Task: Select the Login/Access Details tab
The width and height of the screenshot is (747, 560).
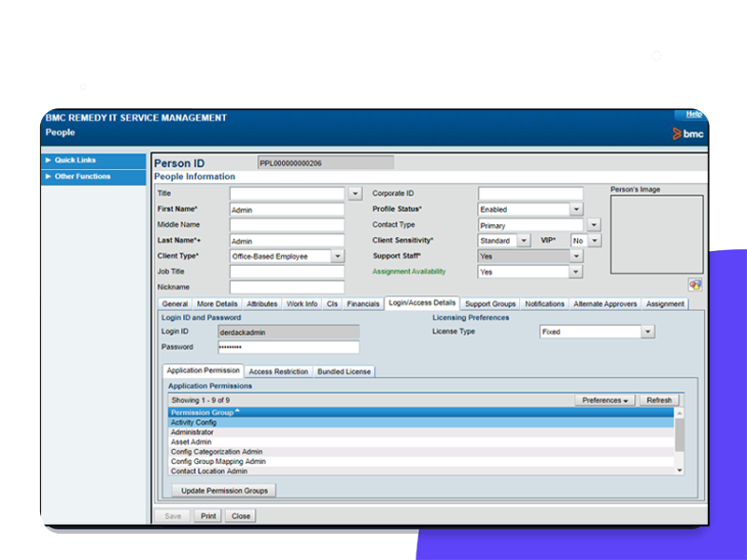Action: (x=422, y=302)
